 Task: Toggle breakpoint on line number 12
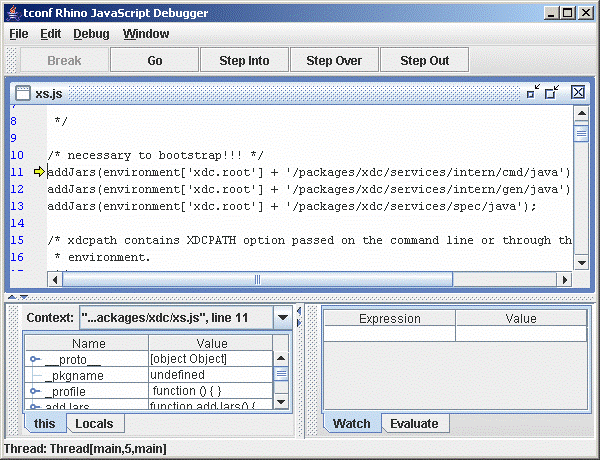click(17, 189)
